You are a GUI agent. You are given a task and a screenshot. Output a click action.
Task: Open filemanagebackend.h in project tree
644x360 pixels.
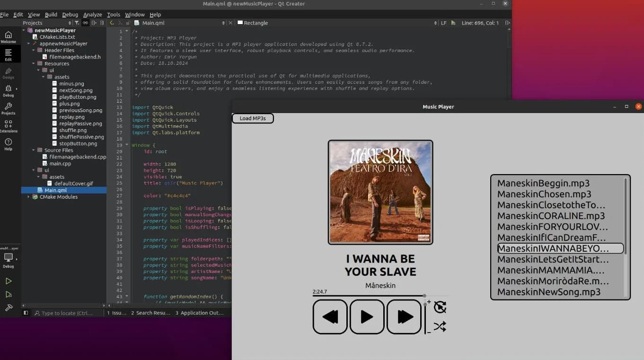75,57
